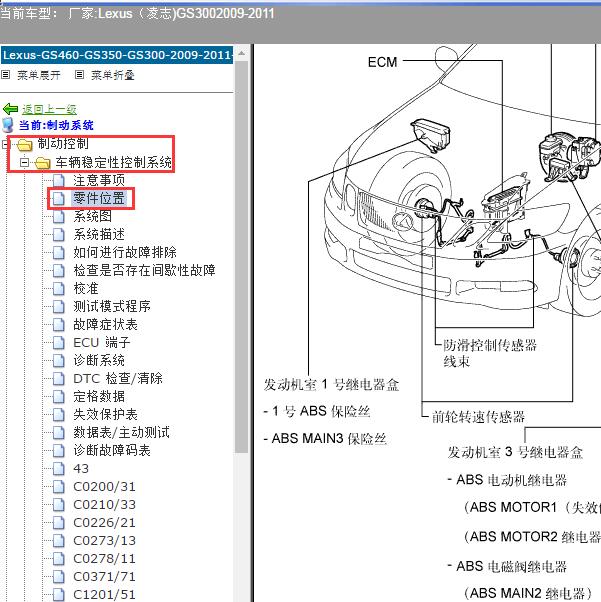This screenshot has width=601, height=602.
Task: Select the 车辆稳定性控制系统 tree item
Action: click(x=113, y=162)
